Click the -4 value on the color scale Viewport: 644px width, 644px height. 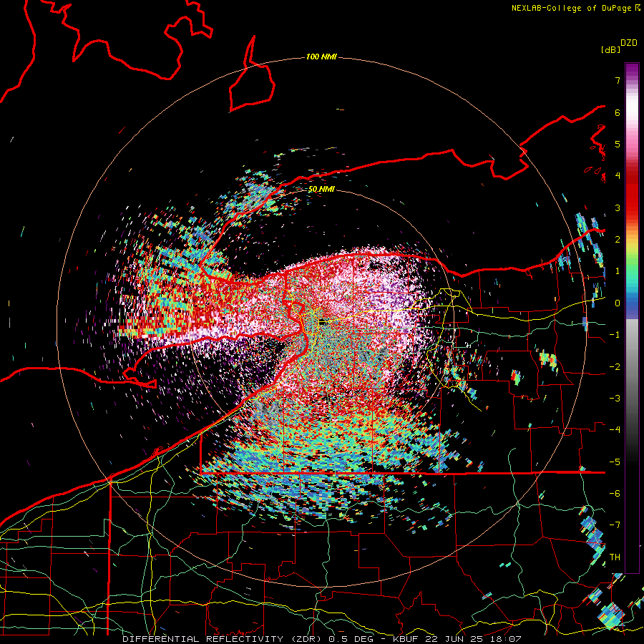tap(615, 430)
